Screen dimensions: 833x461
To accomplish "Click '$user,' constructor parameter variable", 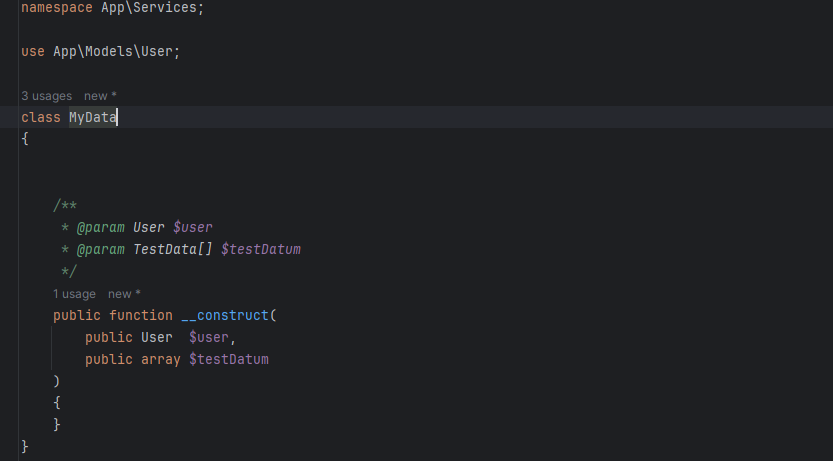I will click(x=212, y=337).
